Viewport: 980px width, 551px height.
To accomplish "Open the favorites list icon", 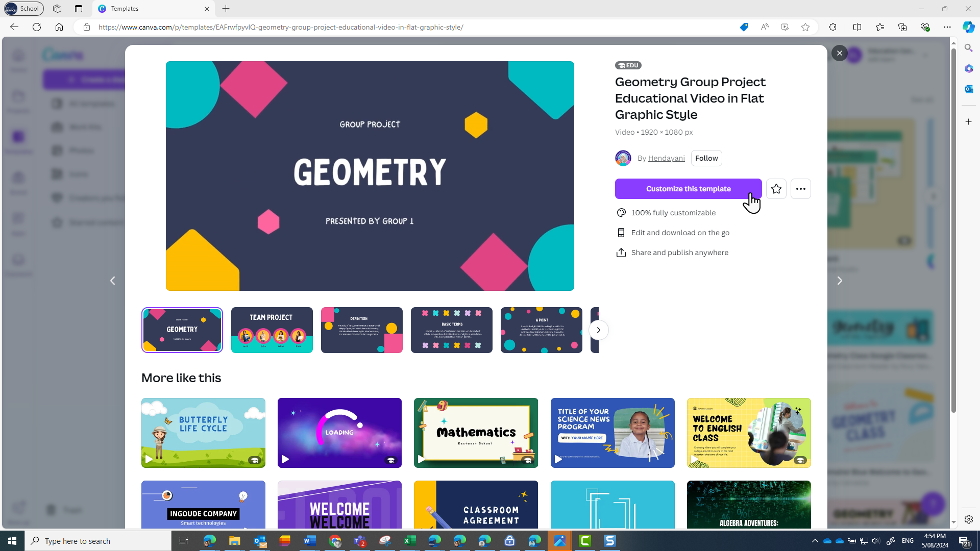I will tap(880, 27).
